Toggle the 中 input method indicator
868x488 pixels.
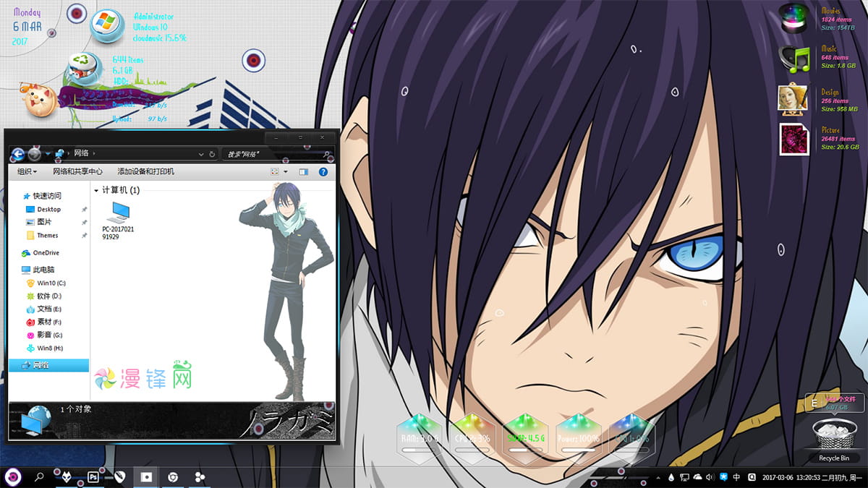[736, 477]
